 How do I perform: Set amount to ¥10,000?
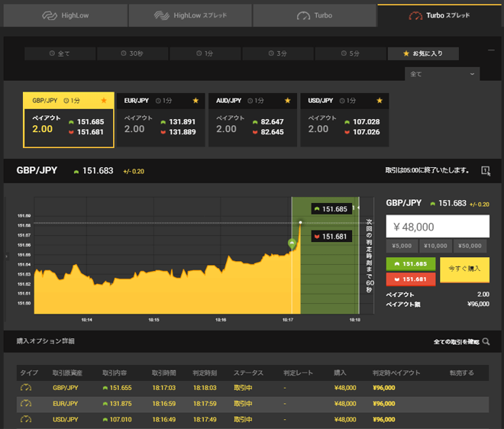435,246
